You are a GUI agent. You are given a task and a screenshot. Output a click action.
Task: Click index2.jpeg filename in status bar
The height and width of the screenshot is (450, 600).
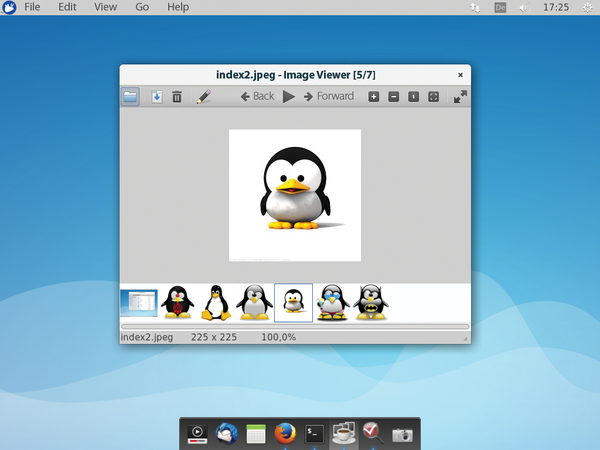point(147,337)
